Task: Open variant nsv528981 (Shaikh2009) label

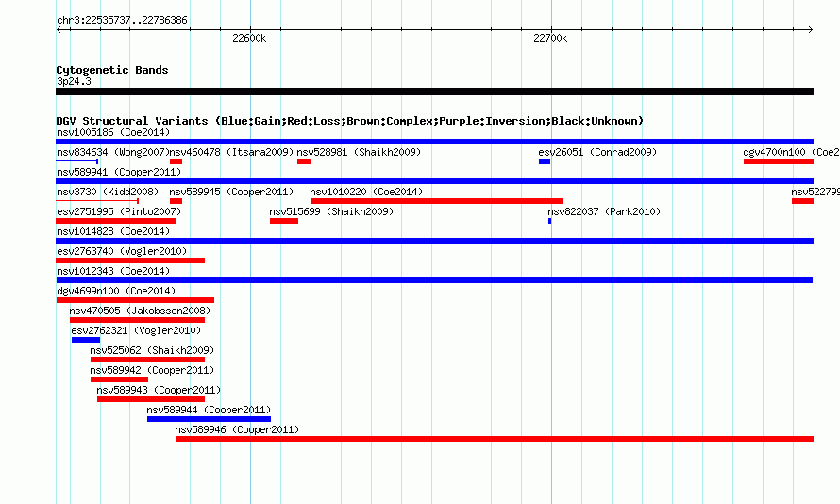Action: (359, 152)
